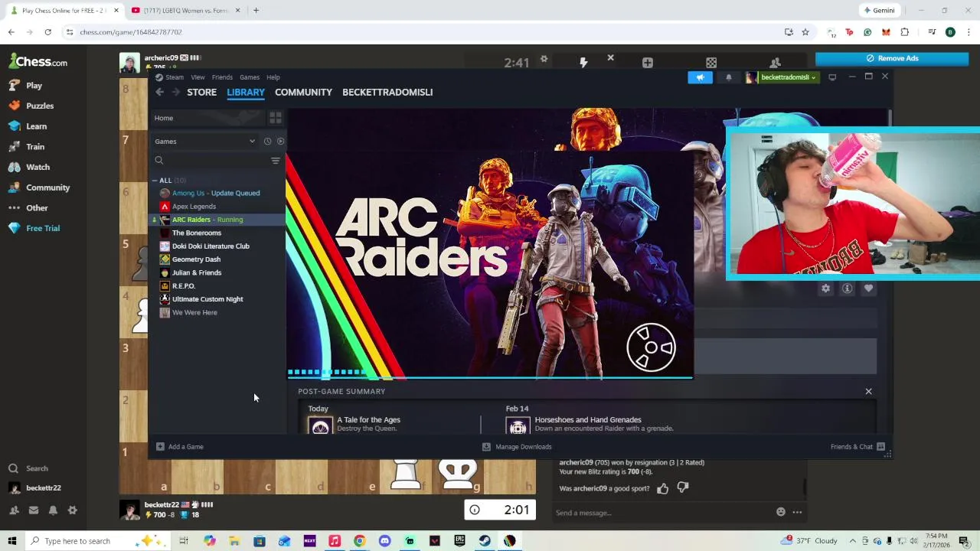
Task: Open emoji picker in chess chat
Action: coord(780,512)
